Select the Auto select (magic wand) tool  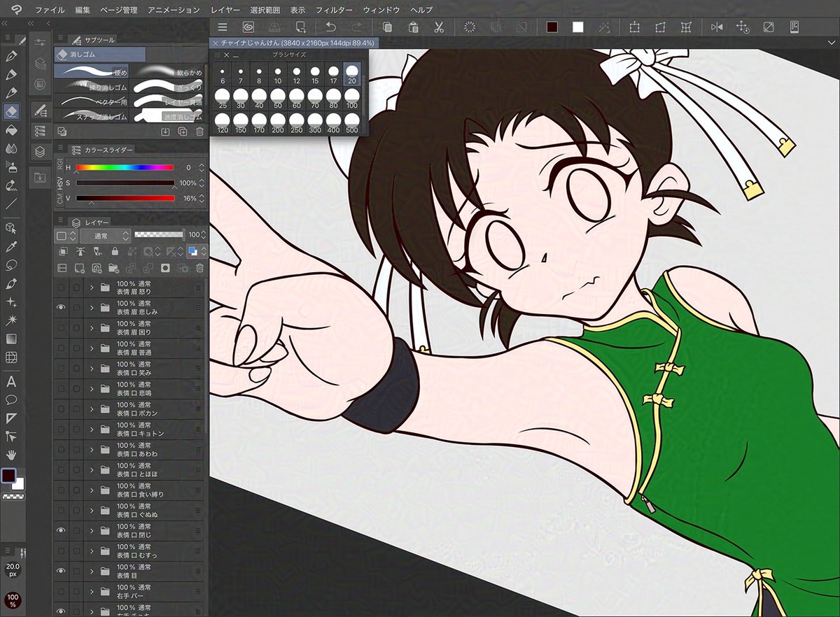[11, 320]
